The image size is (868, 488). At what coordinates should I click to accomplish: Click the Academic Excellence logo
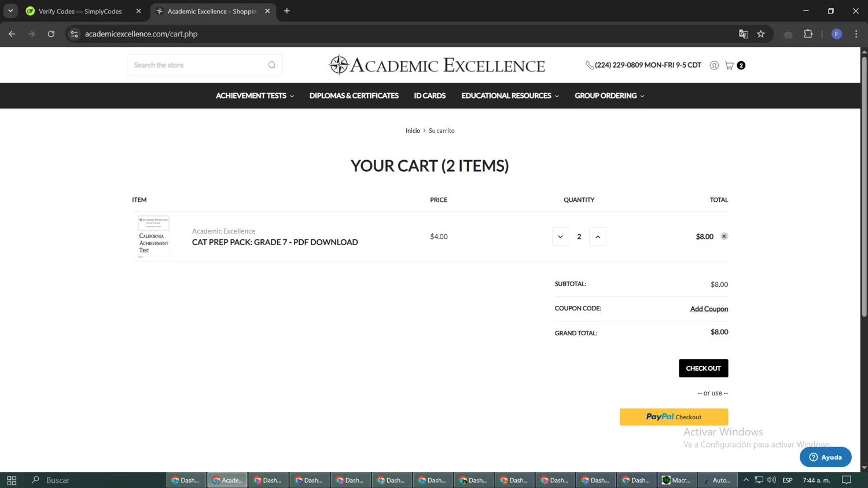click(437, 65)
